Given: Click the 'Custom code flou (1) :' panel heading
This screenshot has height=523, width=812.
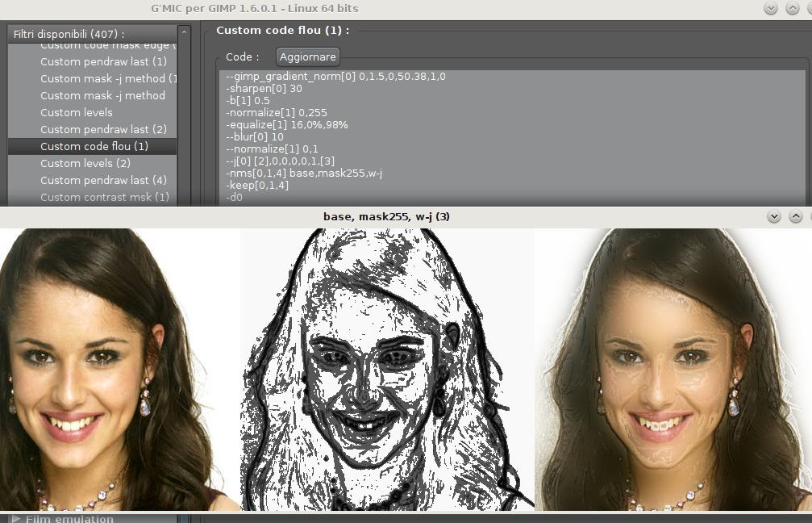Looking at the screenshot, I should click(283, 30).
